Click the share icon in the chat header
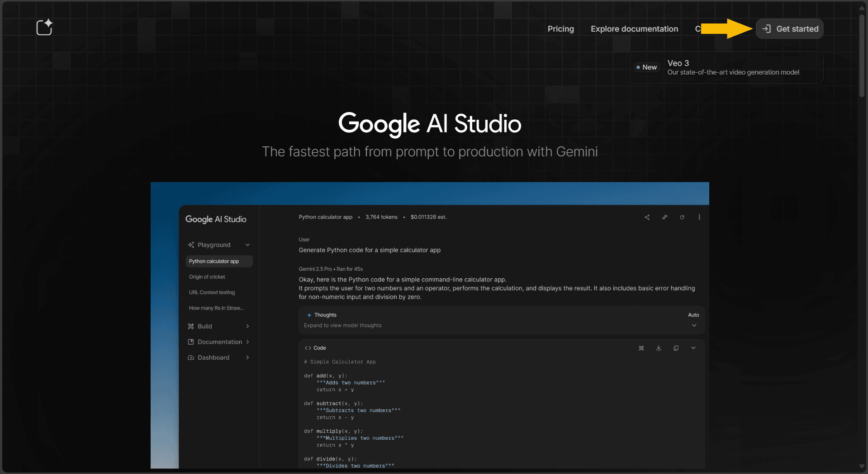 [647, 217]
